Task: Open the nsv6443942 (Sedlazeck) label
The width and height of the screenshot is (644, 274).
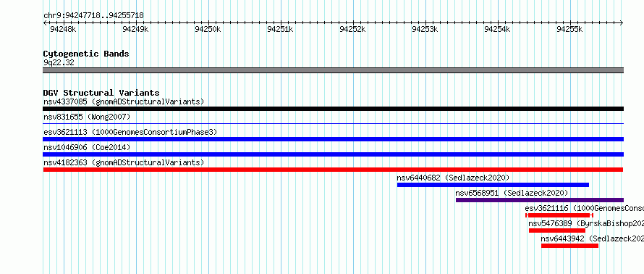Action: tap(592, 238)
